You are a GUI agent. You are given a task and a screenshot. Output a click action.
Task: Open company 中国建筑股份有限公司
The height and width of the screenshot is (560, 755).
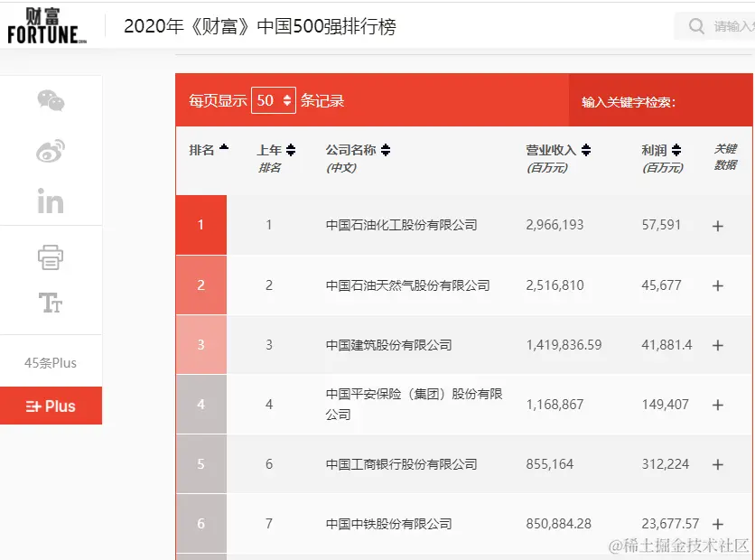click(388, 345)
